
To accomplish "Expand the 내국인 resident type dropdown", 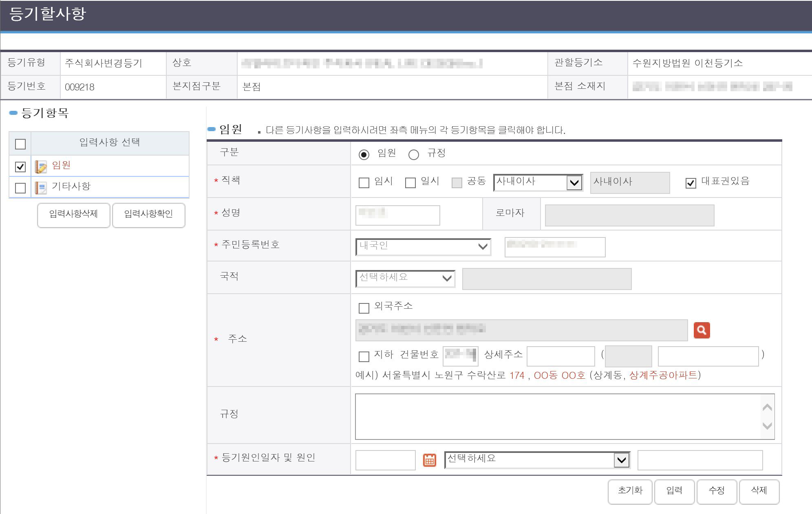I will point(423,247).
